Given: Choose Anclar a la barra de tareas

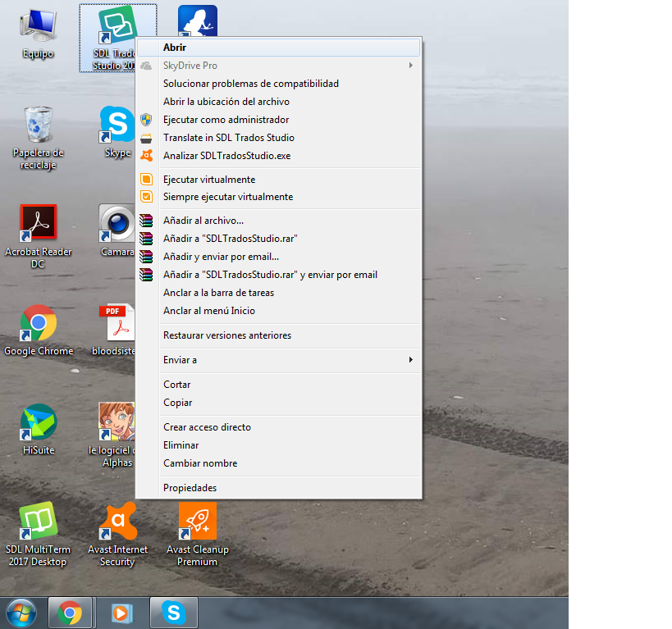Looking at the screenshot, I should [x=279, y=293].
